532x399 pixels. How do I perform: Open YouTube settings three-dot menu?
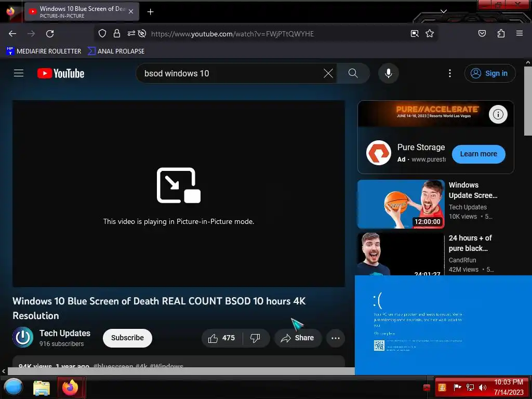click(450, 73)
